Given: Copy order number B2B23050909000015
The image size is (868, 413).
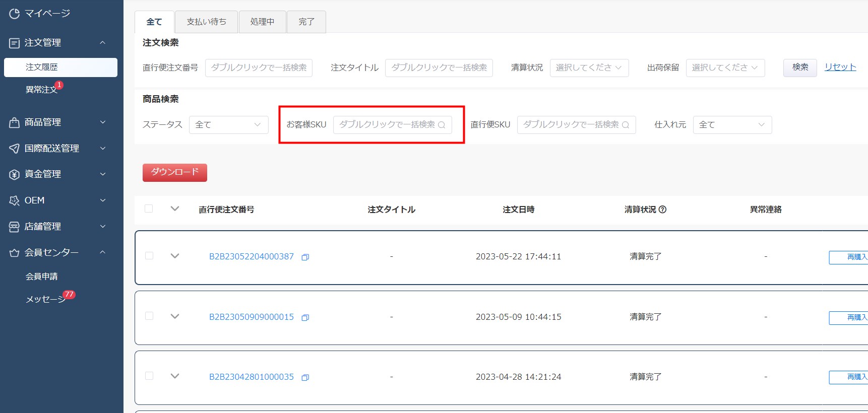Looking at the screenshot, I should [x=305, y=318].
